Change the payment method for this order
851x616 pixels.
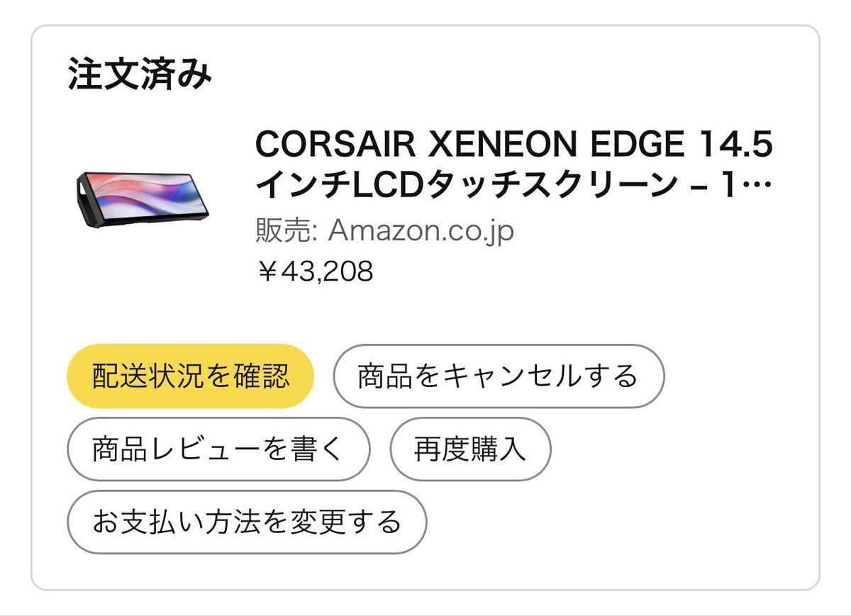tap(247, 522)
